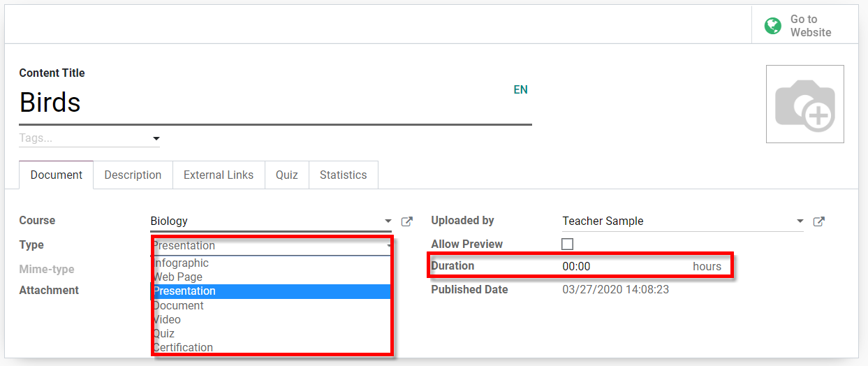Expand the Tags dropdown arrow
This screenshot has width=868, height=366.
(156, 138)
